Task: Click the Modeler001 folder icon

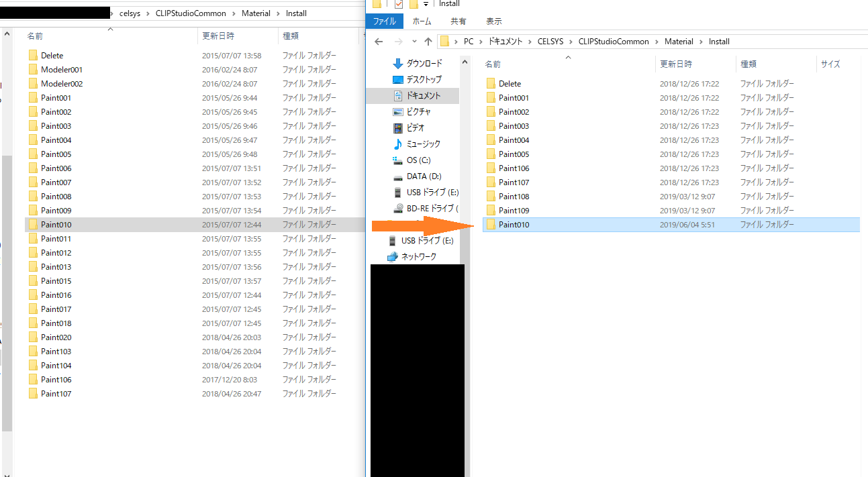Action: (33, 70)
